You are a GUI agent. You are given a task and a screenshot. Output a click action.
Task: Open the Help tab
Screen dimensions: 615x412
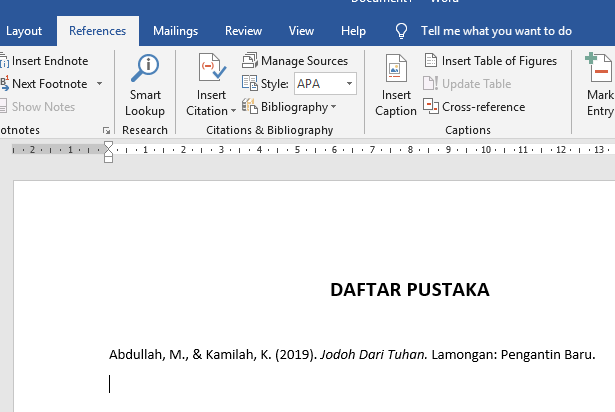point(353,31)
